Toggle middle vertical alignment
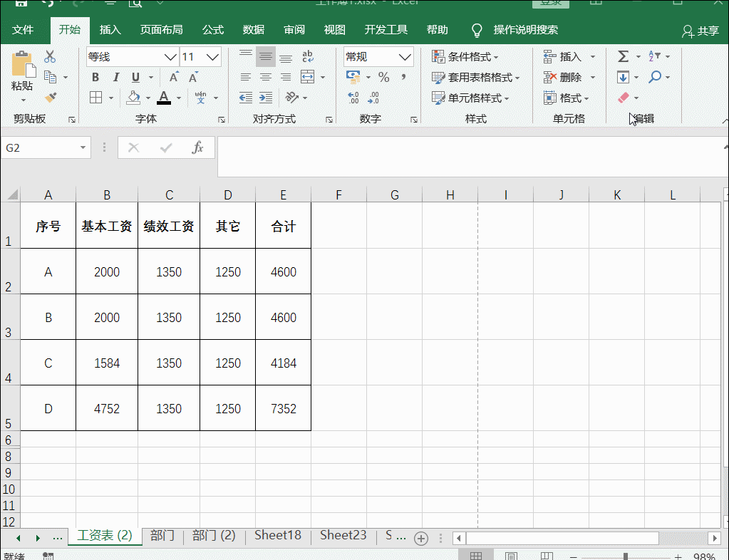This screenshot has width=729, height=560. pos(266,57)
